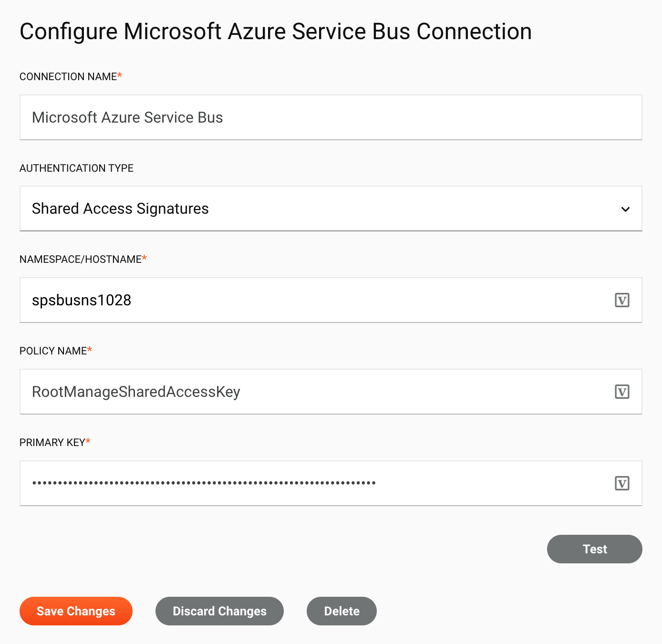
Task: Expand the Authentication Type dropdown
Action: (x=331, y=208)
